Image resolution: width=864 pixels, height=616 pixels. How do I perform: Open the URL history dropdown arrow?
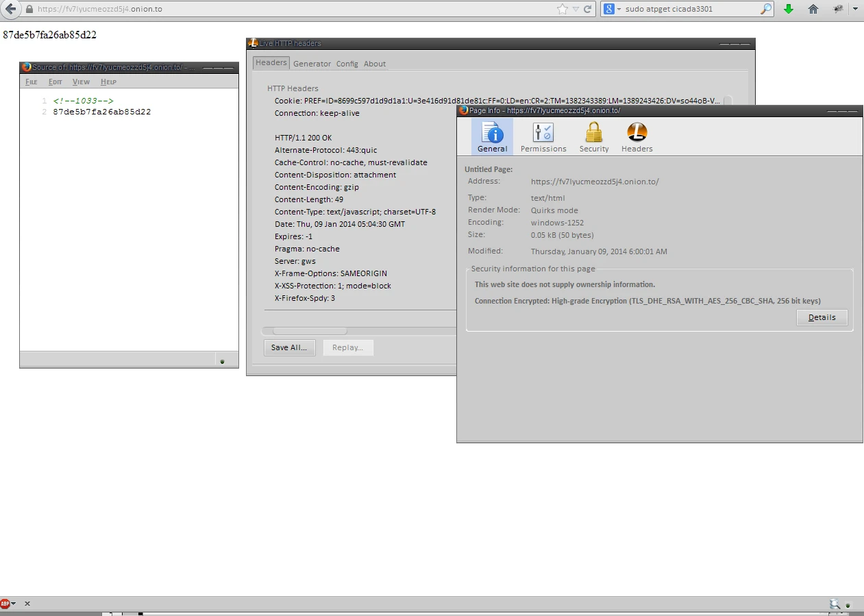point(576,10)
